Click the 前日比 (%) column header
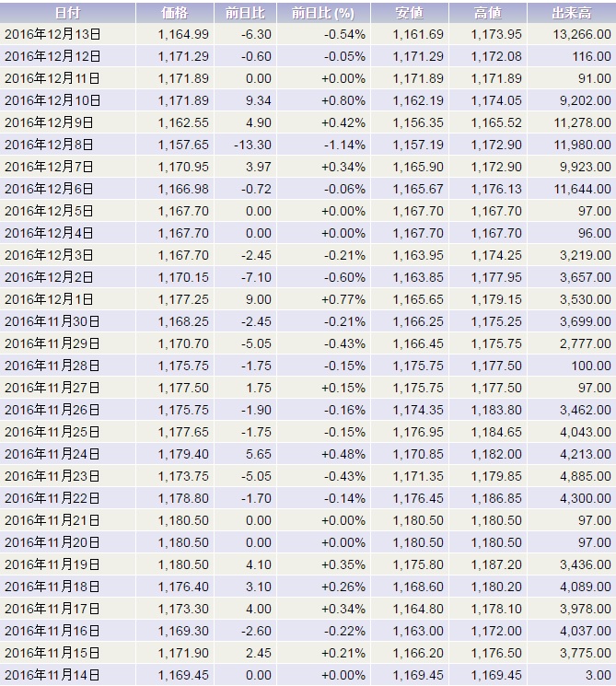 pos(322,13)
